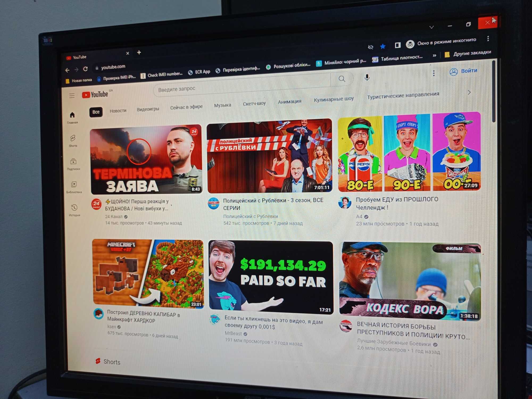This screenshot has width=532, height=399.
Task: Open the Міняйло bookmark
Action: click(341, 62)
